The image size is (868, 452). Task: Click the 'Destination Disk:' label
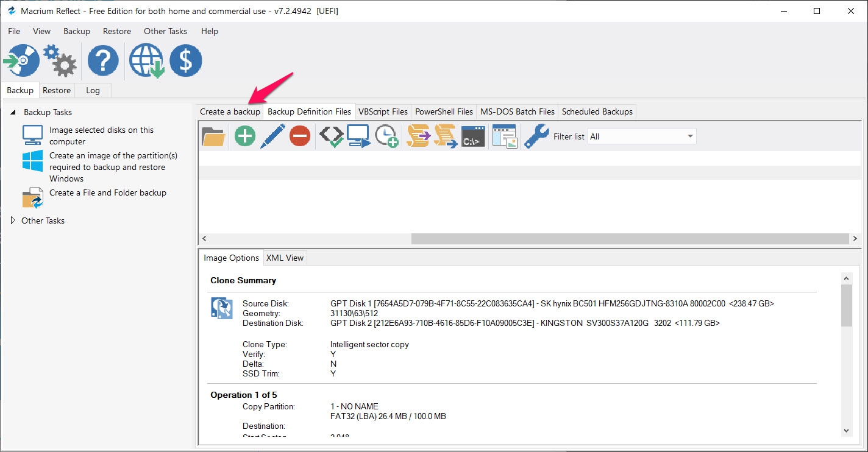[x=272, y=323]
